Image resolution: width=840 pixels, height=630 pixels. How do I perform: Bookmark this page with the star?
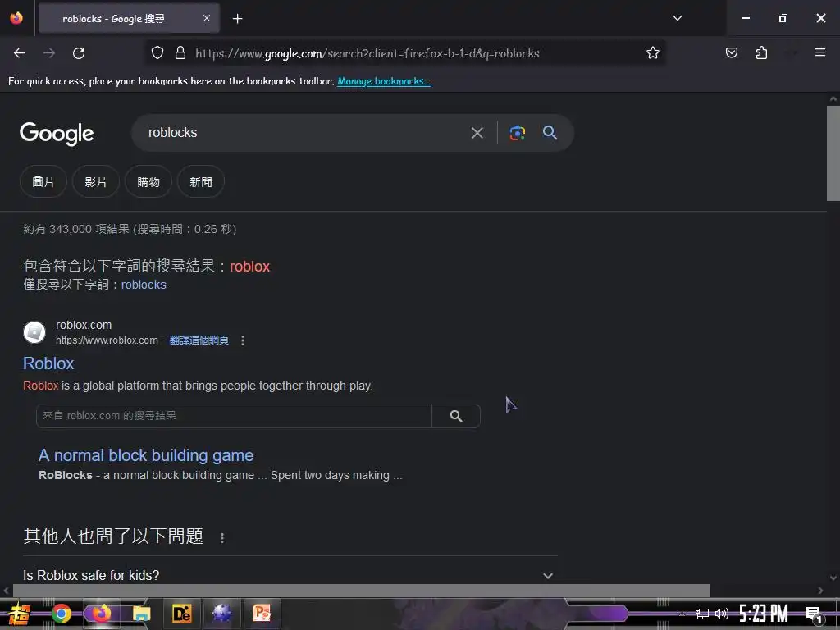click(x=652, y=53)
